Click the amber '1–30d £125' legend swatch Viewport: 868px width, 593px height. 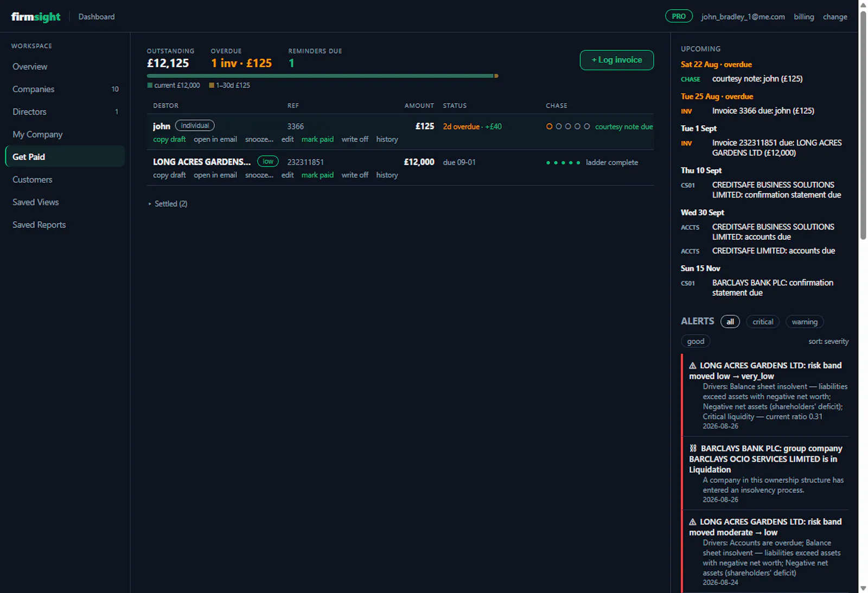[212, 85]
